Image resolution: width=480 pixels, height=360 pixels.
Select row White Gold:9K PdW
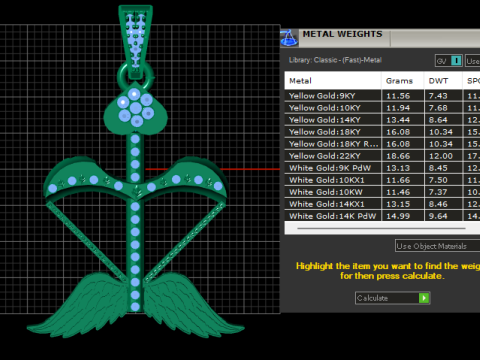(382, 168)
